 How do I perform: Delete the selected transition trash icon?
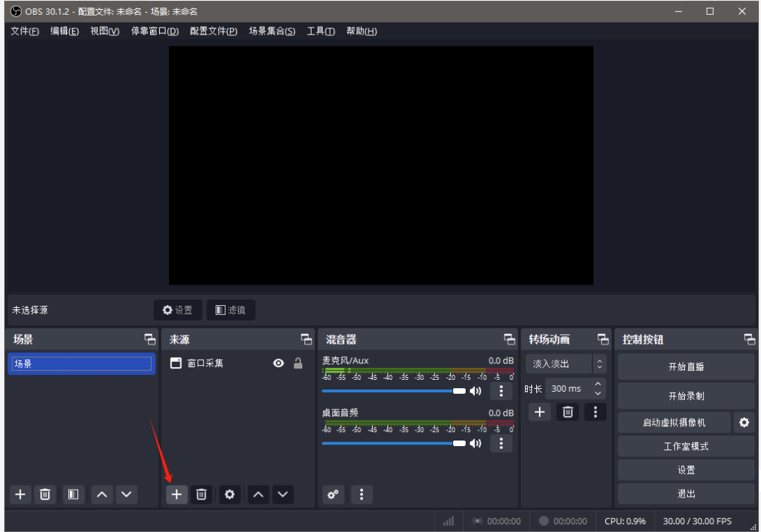click(568, 412)
